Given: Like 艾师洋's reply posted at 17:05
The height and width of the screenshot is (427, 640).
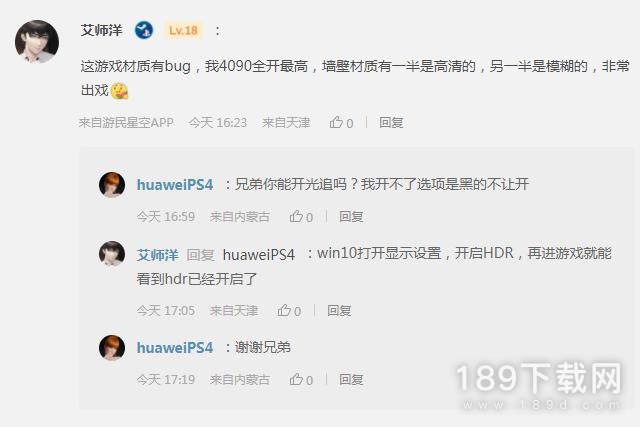Looking at the screenshot, I should (x=289, y=311).
